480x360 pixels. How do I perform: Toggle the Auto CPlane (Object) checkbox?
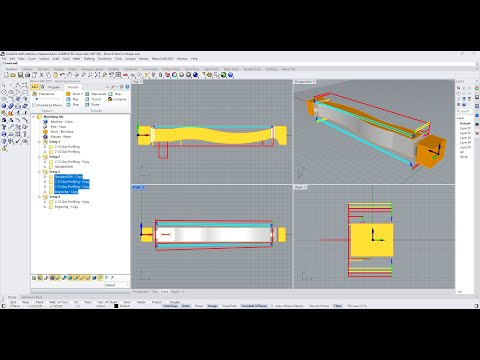[x=272, y=306]
